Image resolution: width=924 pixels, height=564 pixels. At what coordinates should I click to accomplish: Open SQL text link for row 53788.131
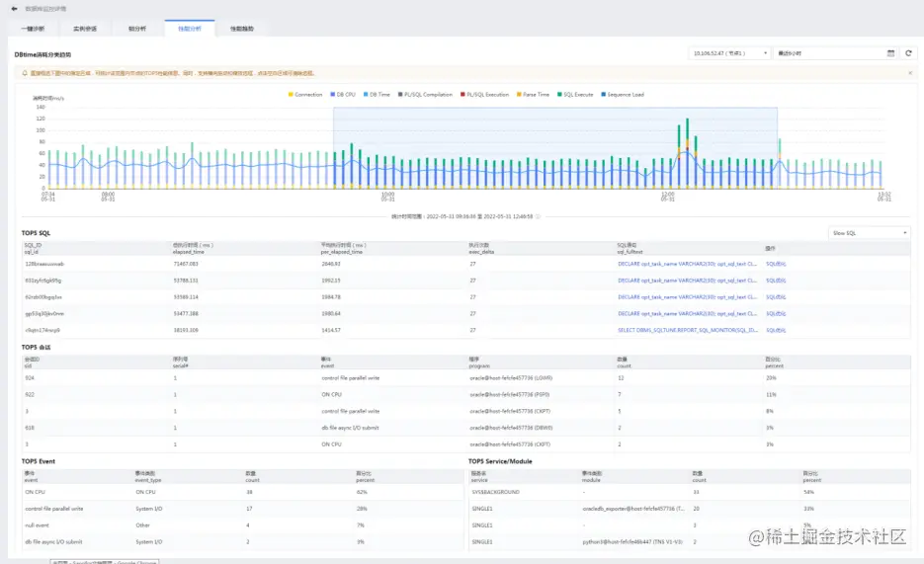(687, 281)
